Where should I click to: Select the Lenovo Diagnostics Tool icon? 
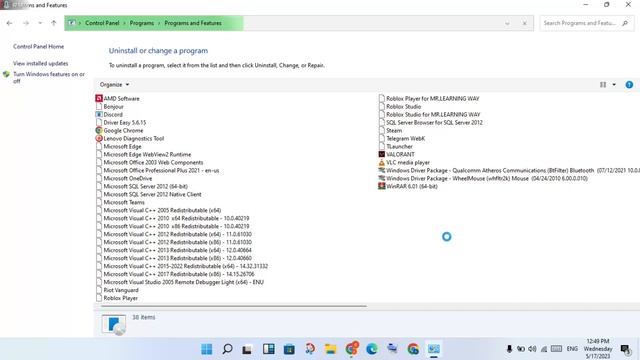99,138
